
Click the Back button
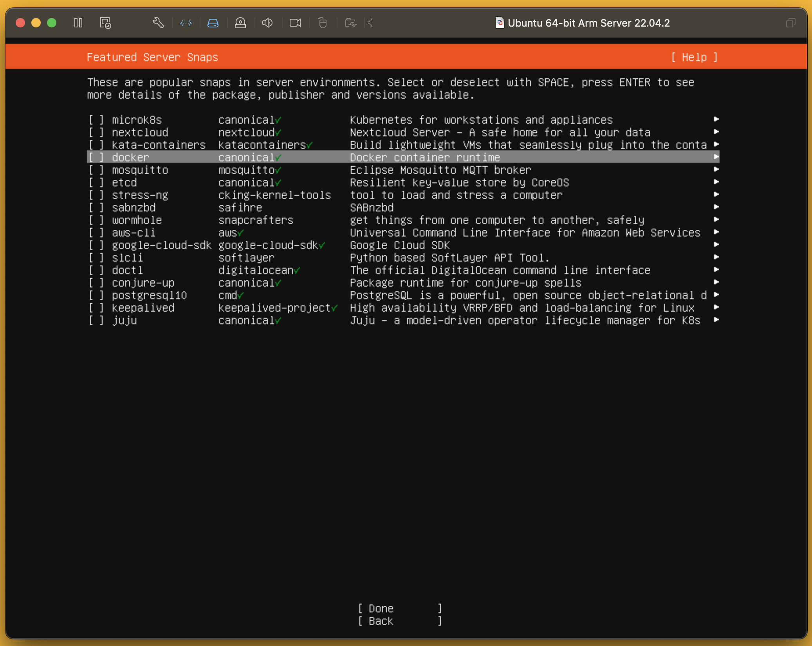click(400, 621)
